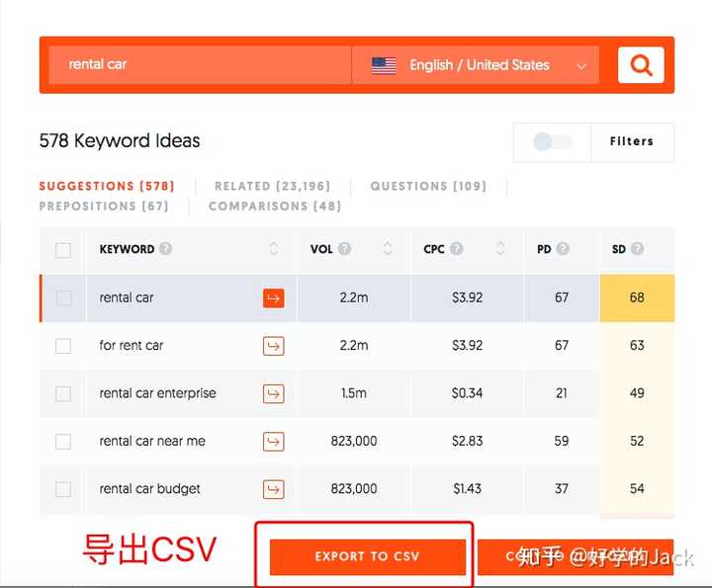The height and width of the screenshot is (588, 712).
Task: Sort by VOL column arrows
Action: (x=388, y=248)
